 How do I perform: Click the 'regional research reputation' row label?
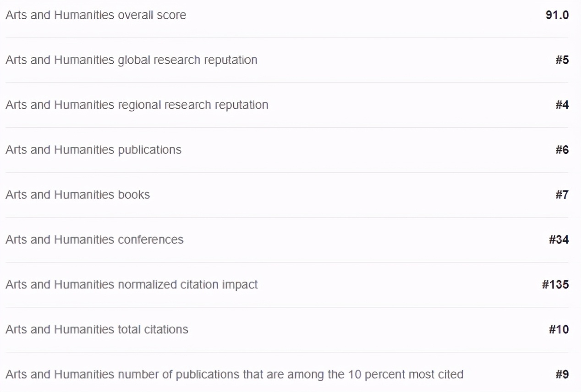coord(137,105)
